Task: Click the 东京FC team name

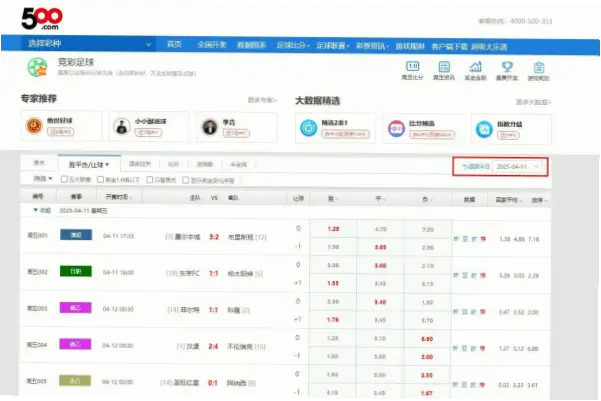Action: click(190, 273)
